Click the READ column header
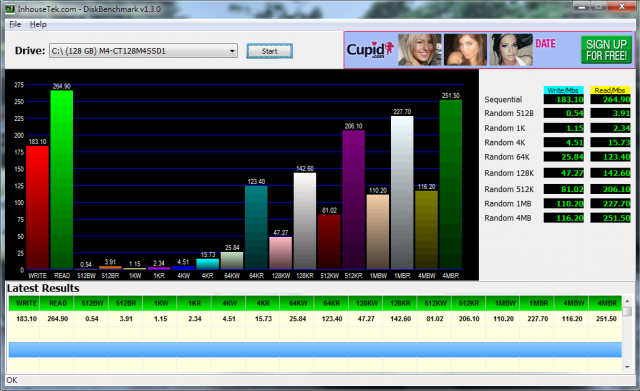The height and width of the screenshot is (391, 640). click(x=58, y=303)
